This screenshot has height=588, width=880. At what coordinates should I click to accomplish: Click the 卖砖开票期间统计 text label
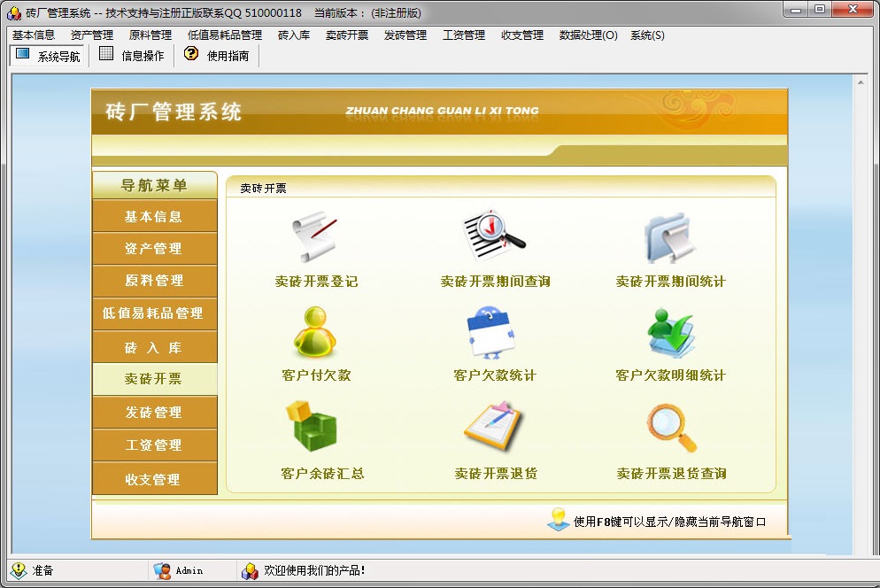coord(671,282)
